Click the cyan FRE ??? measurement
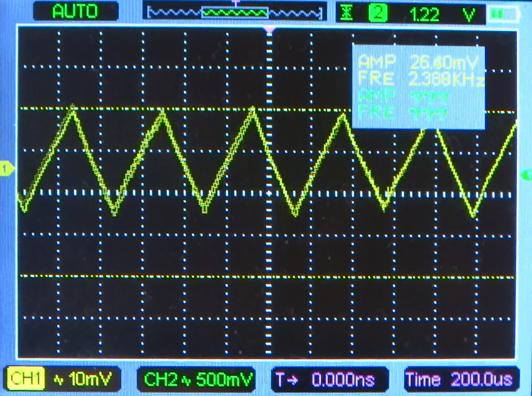The width and height of the screenshot is (532, 396). pos(403,112)
